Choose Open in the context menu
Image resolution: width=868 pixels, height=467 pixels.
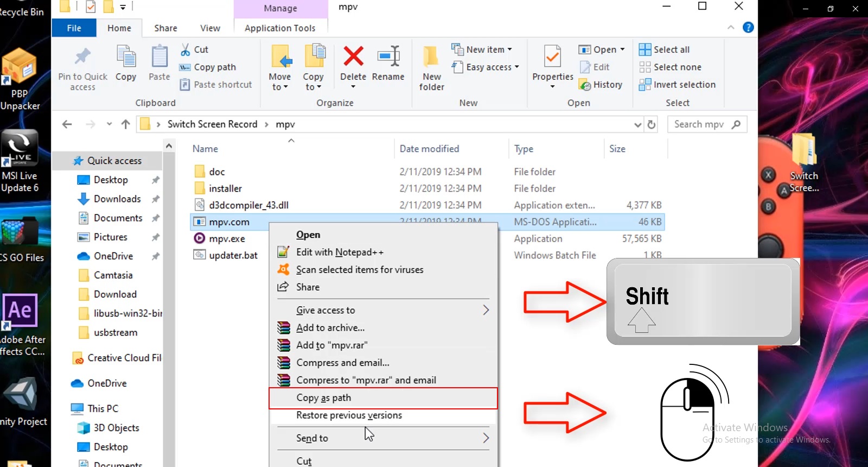point(384,235)
